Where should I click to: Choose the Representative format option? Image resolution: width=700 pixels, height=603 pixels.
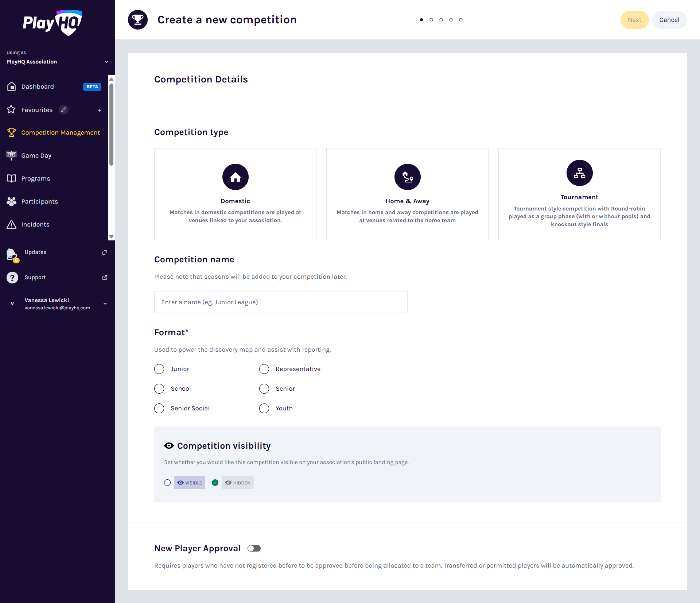tap(264, 369)
